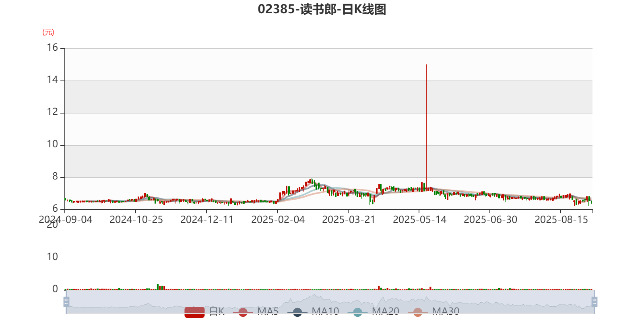Viewport: 644px width, 322px height.
Task: Click the volume axis value 0
Action: point(55,289)
